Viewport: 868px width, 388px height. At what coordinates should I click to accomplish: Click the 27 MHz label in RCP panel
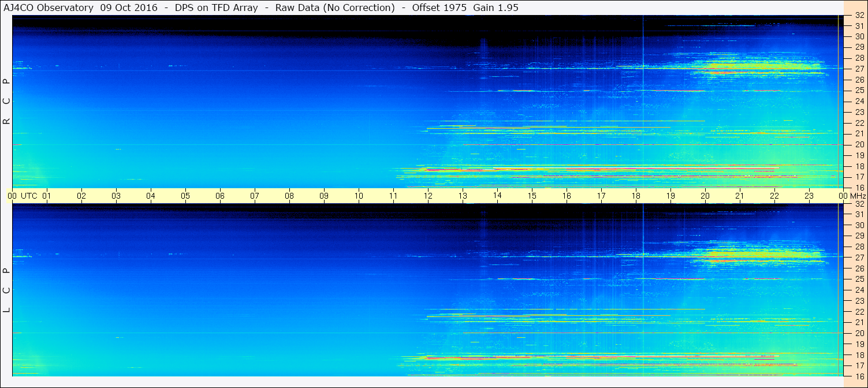tap(859, 69)
